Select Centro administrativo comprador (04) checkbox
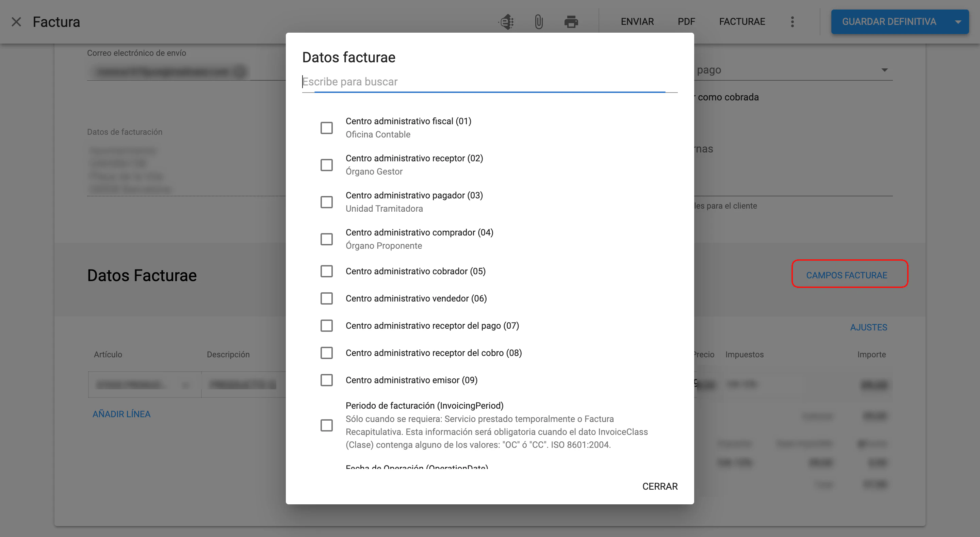Viewport: 980px width, 537px height. tap(326, 239)
